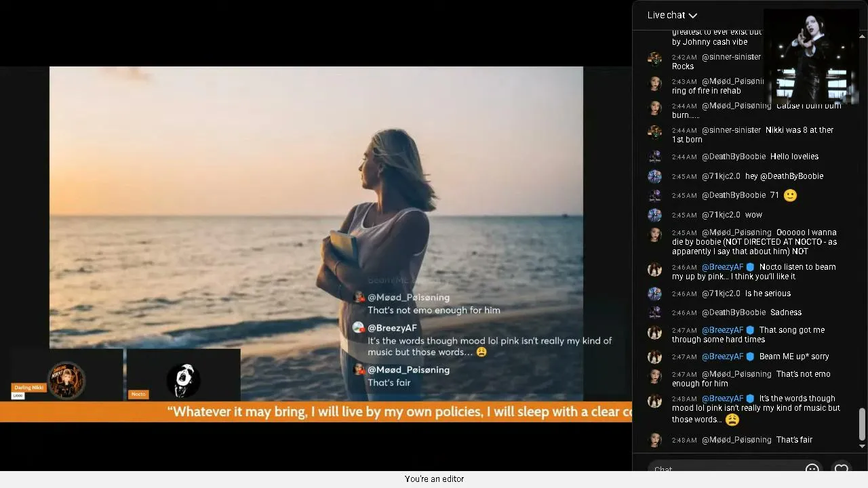The width and height of the screenshot is (868, 488).
Task: Click avatar beside 'Nocto listen to beam' message
Action: click(x=654, y=269)
